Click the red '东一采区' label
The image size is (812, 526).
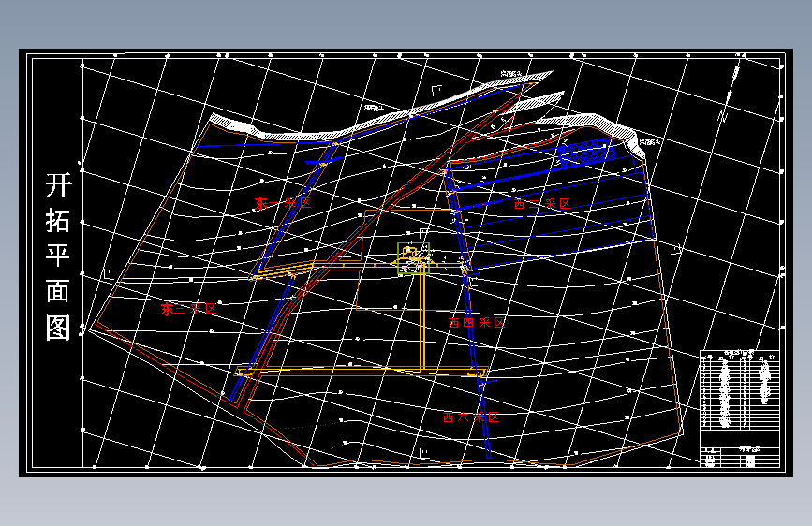[283, 202]
